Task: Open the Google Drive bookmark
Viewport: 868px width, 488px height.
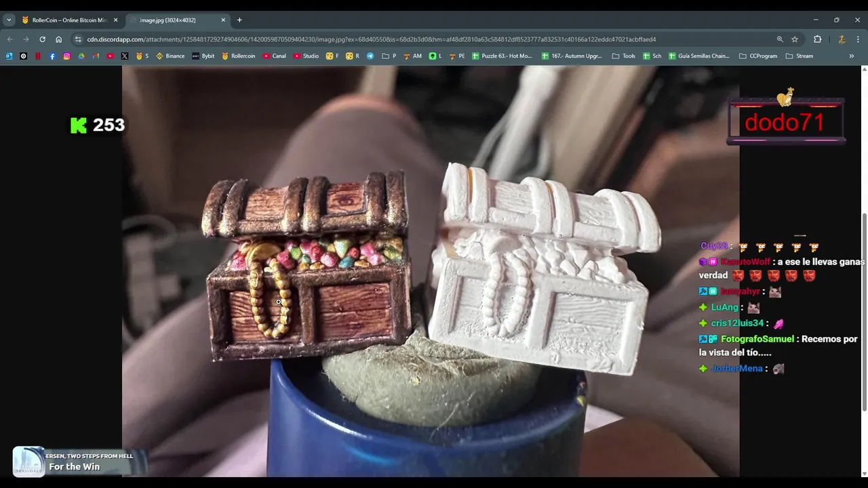Action: (x=81, y=56)
